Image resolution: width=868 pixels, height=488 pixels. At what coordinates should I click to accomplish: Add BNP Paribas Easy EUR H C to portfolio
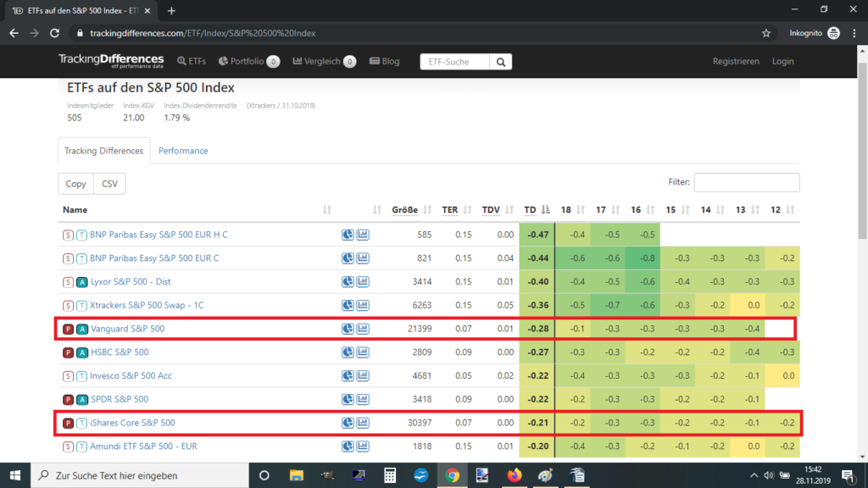click(x=347, y=235)
